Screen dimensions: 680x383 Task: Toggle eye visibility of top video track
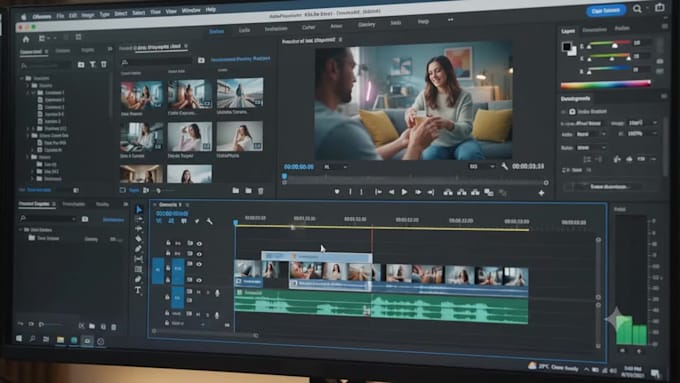click(x=199, y=243)
